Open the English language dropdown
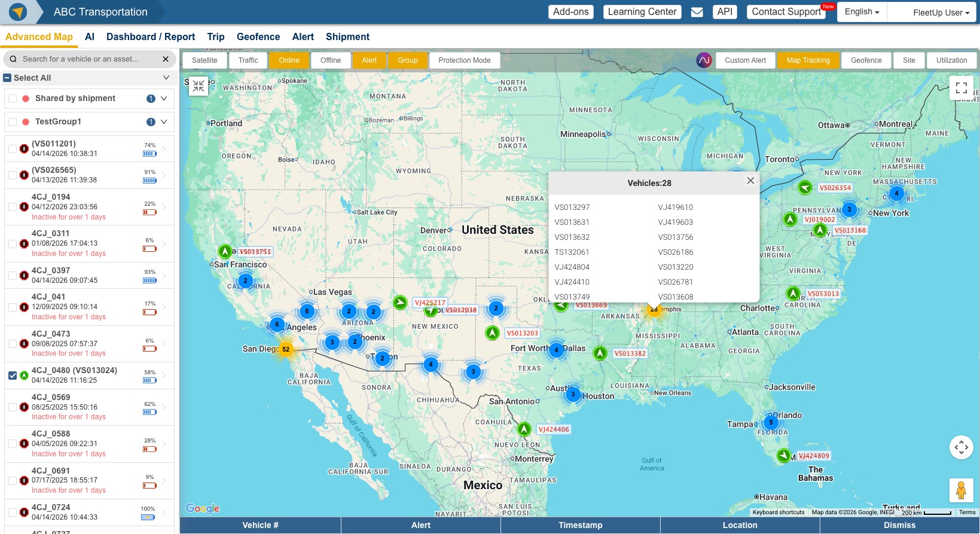This screenshot has width=980, height=534. tap(862, 12)
